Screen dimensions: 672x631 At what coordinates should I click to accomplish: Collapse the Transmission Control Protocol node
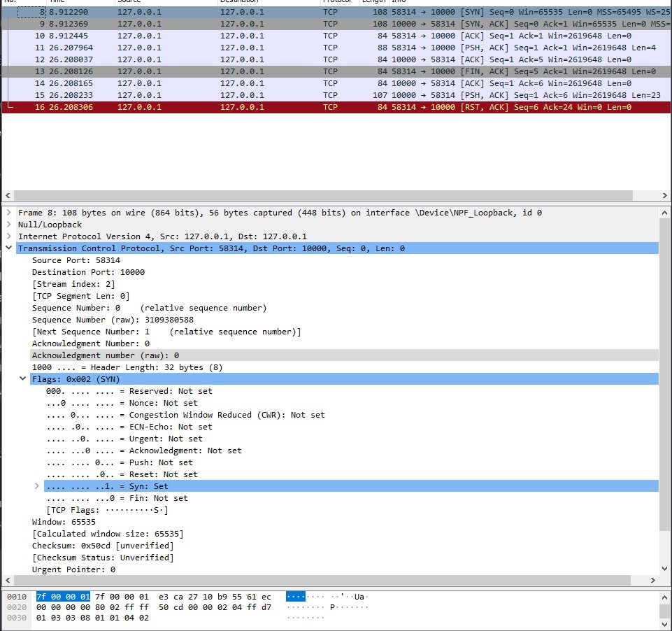tap(8, 248)
